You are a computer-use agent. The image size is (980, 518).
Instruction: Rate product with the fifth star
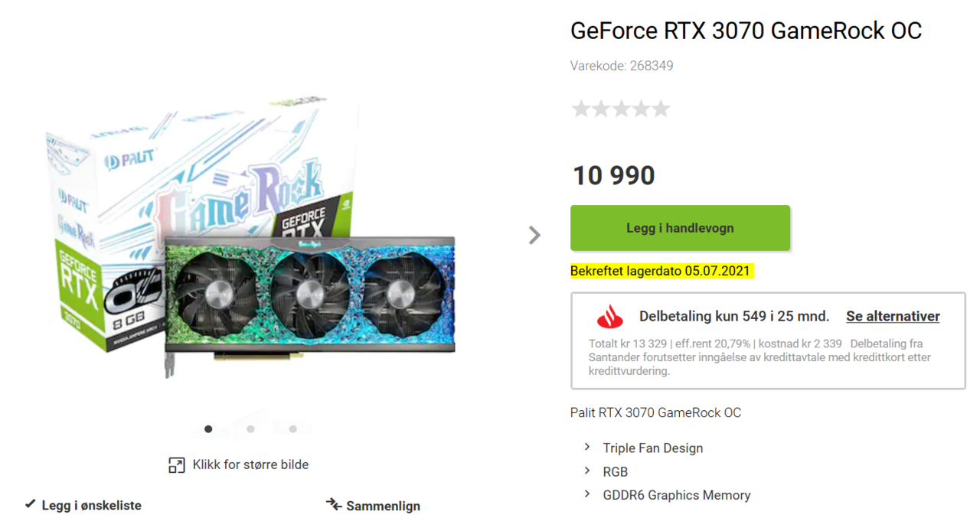click(661, 109)
